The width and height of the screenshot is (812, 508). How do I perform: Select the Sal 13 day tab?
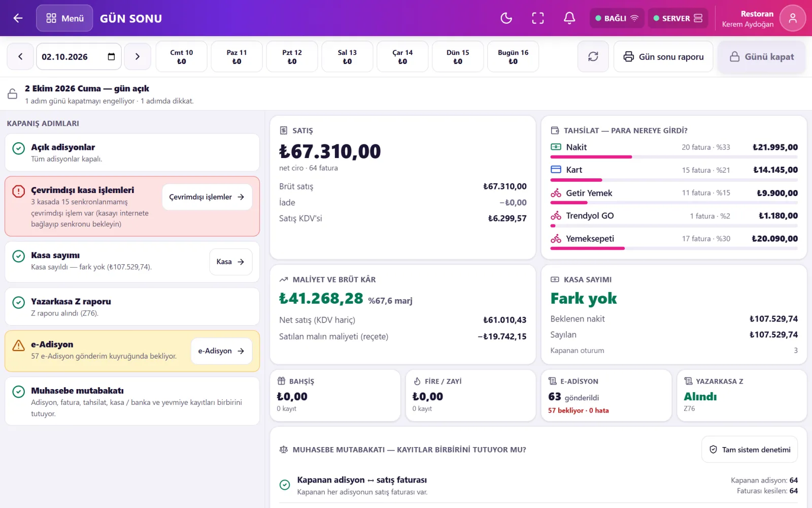[x=347, y=56]
